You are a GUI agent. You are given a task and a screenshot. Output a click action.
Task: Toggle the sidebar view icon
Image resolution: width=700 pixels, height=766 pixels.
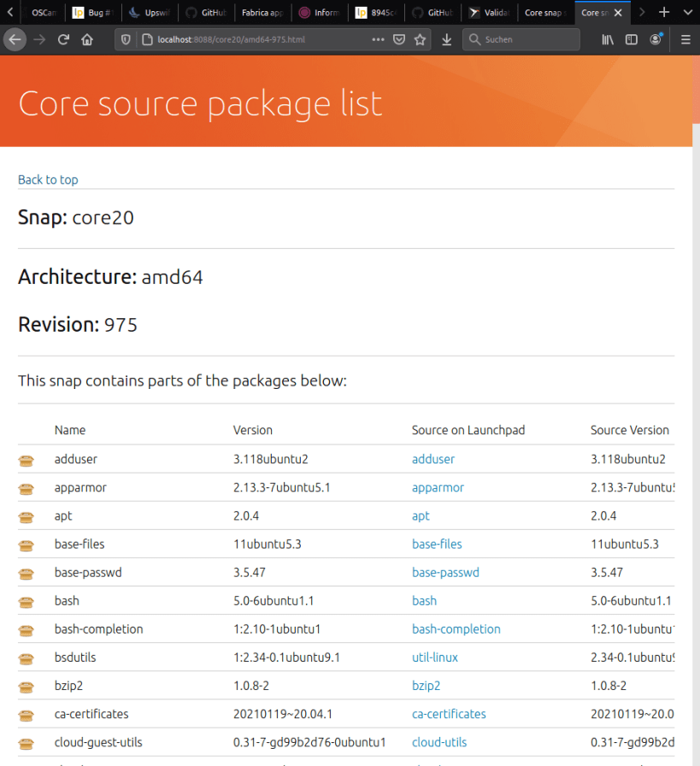coord(632,39)
